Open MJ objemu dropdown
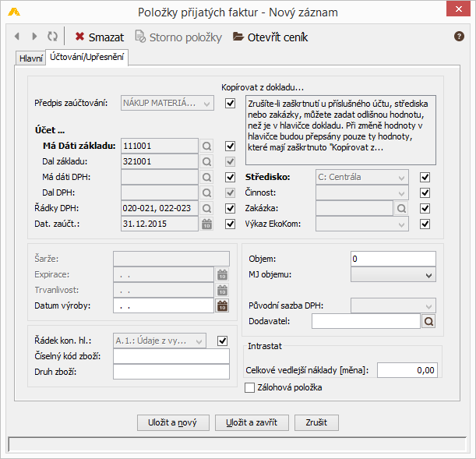The image size is (476, 459). (393, 275)
